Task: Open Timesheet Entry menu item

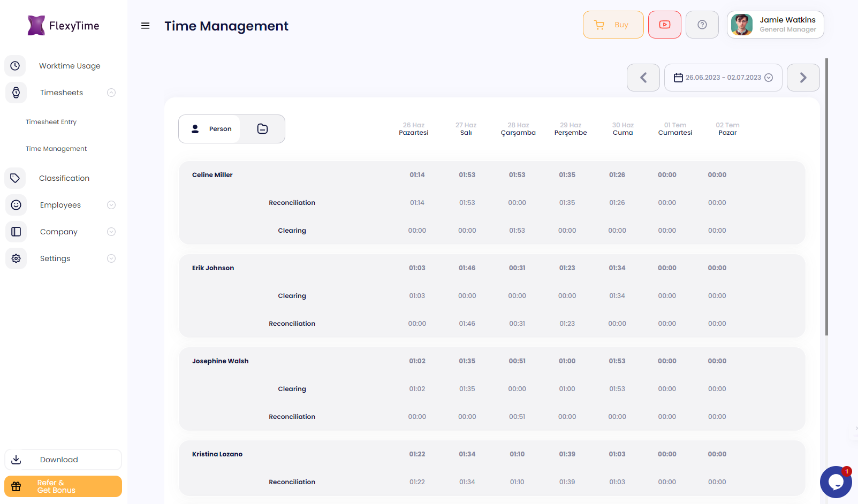Action: pos(51,122)
